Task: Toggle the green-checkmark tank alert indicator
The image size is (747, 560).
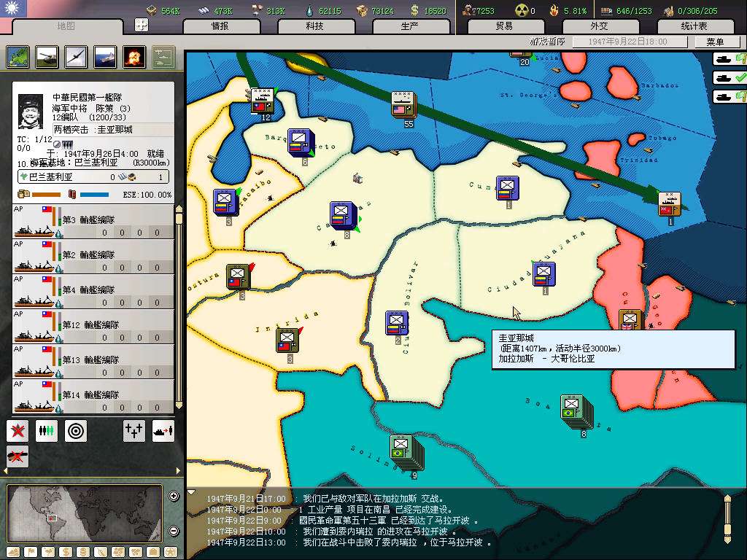Action: pyautogui.click(x=729, y=77)
